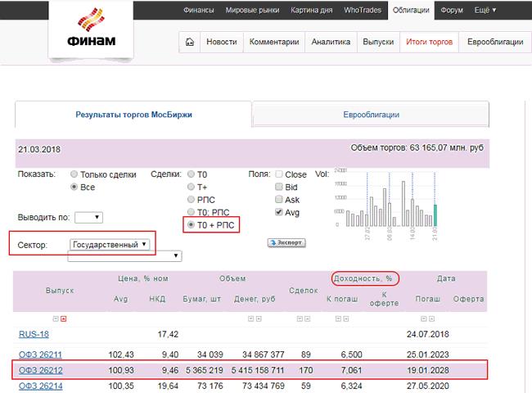Click the second sort arrow under К погаш
This screenshot has height=393, width=532.
point(345,318)
